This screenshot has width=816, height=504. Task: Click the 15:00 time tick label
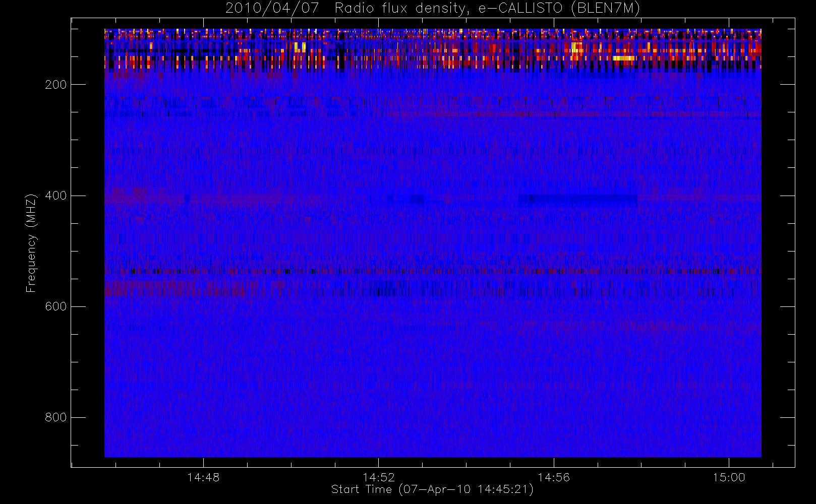729,477
